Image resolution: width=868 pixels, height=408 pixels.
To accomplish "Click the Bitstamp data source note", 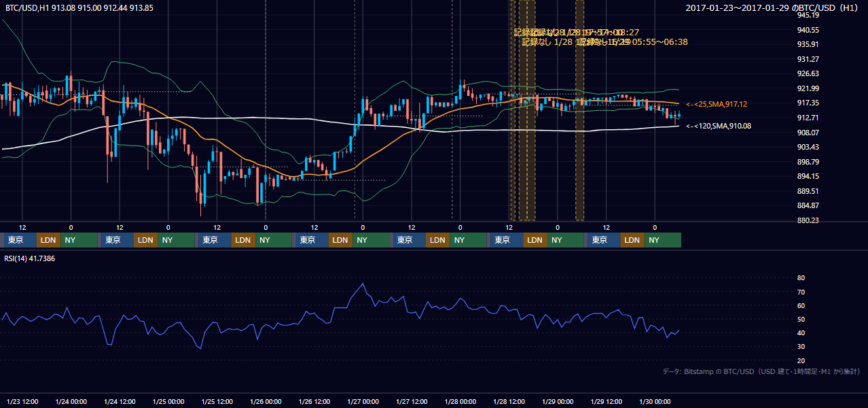I will (761, 371).
